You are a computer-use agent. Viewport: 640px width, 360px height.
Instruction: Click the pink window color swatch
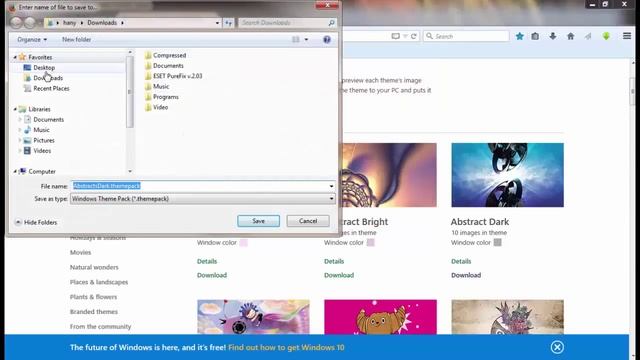243,242
